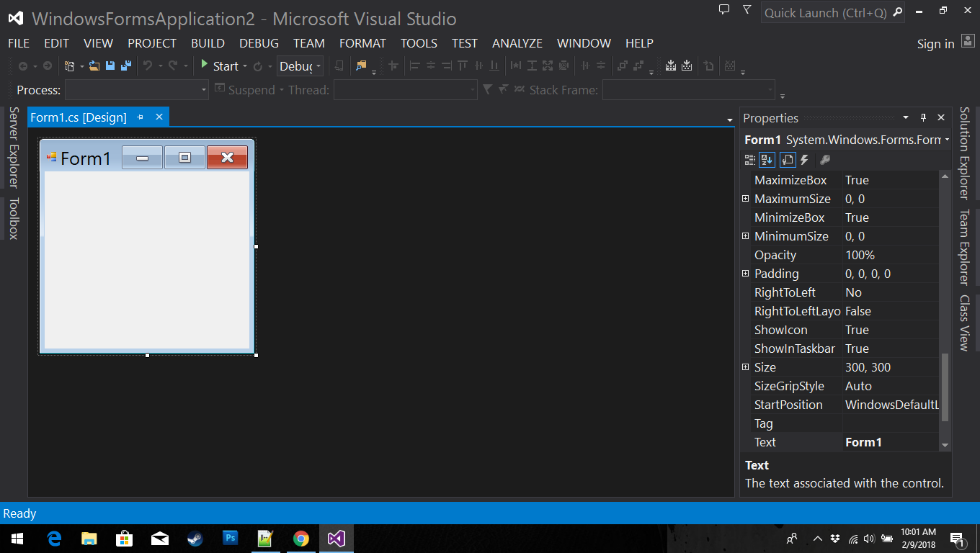Click the Visual Studio taskbar icon
This screenshot has width=980, height=553.
coord(337,538)
